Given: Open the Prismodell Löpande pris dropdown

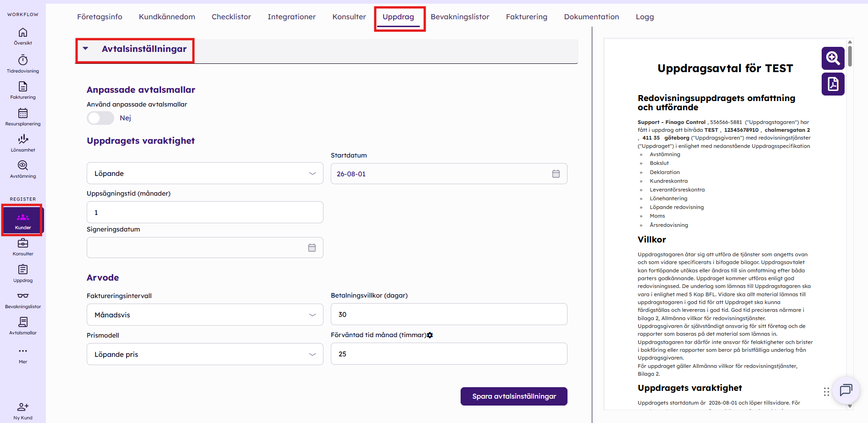Looking at the screenshot, I should click(205, 354).
